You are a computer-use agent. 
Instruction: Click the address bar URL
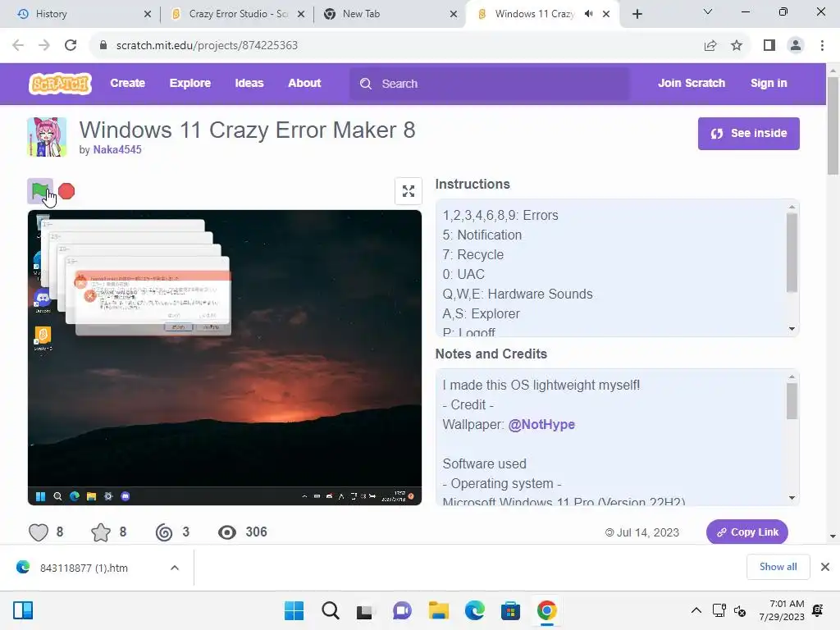(x=207, y=45)
